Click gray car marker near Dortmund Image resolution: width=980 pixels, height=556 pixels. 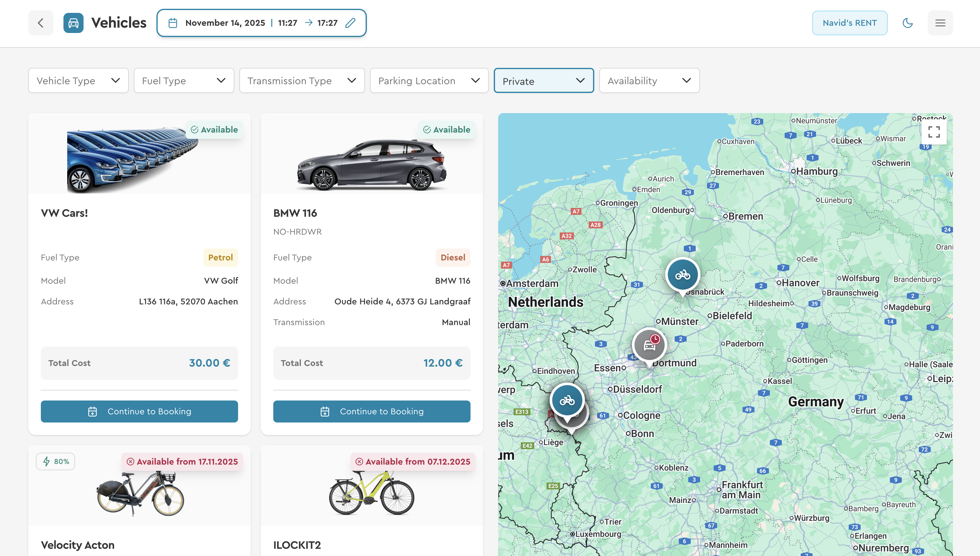click(649, 345)
